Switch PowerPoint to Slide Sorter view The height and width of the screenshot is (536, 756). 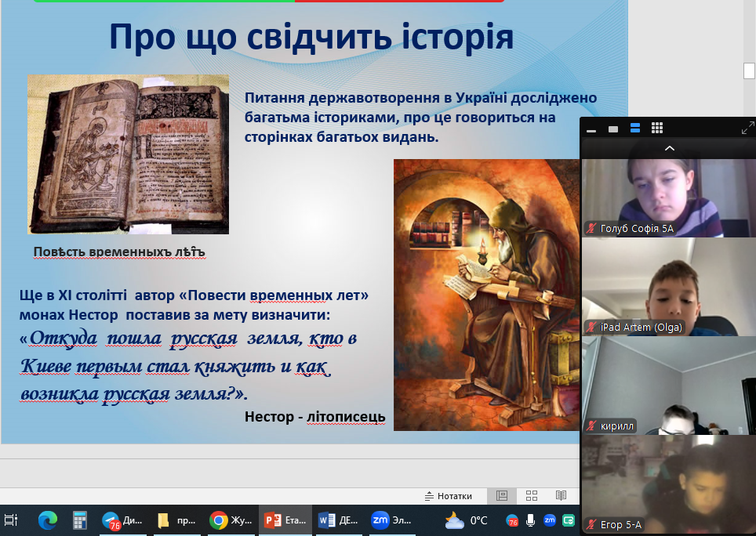coord(532,495)
